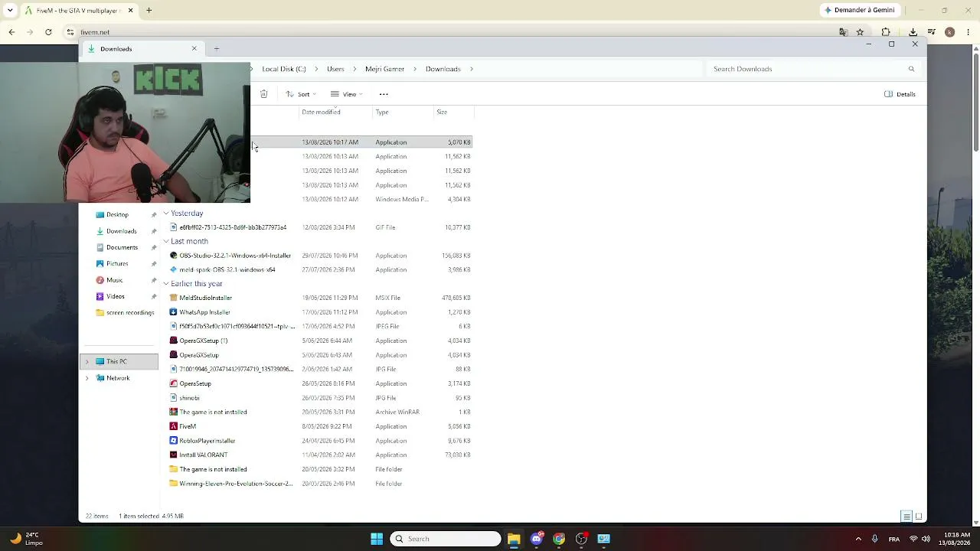This screenshot has width=980, height=551.
Task: Open Chrome's tab search dropdown arrow
Action: [x=10, y=11]
